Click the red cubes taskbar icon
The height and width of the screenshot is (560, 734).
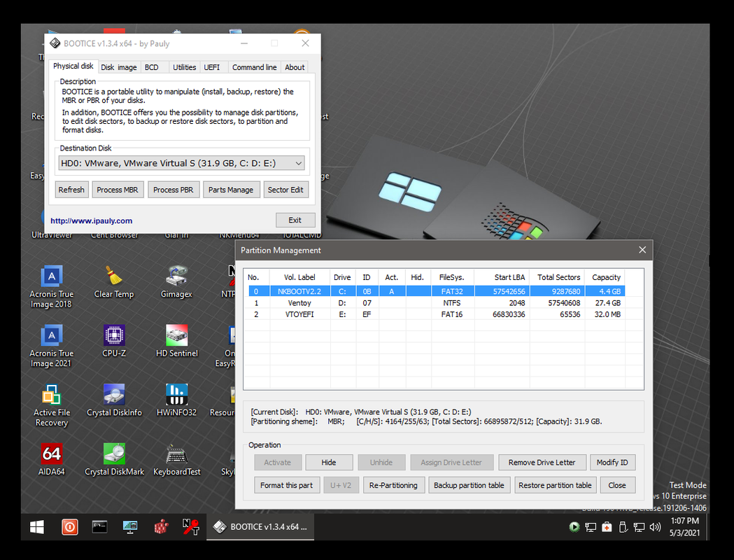160,527
